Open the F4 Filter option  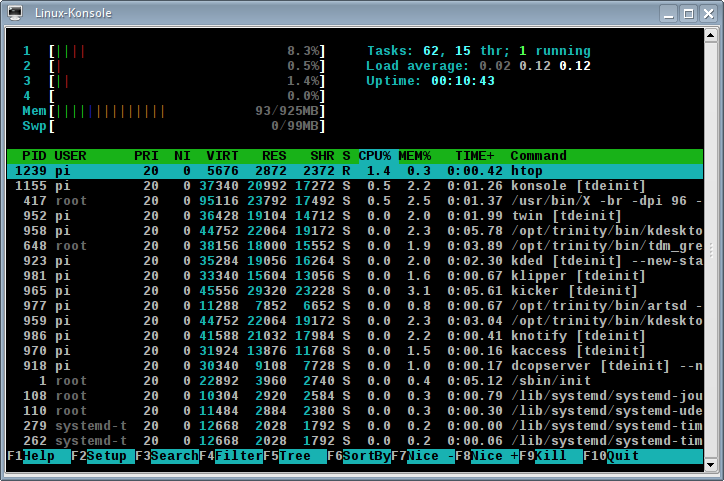[231, 456]
